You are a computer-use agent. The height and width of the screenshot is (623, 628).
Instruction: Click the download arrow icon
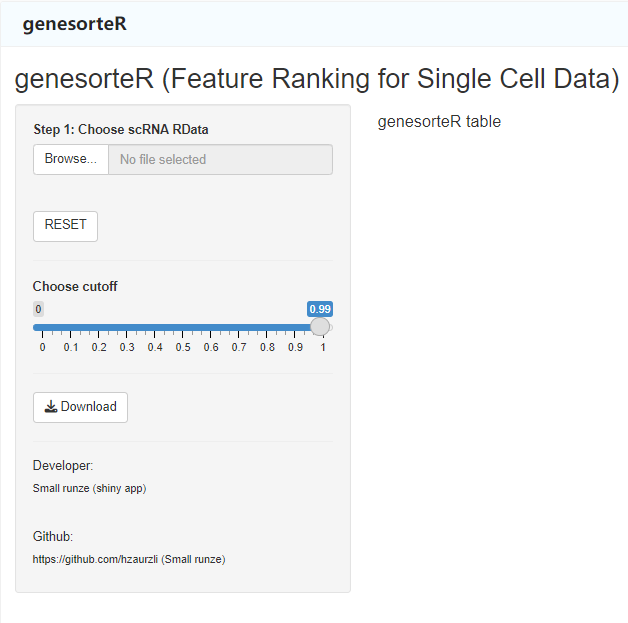click(51, 407)
